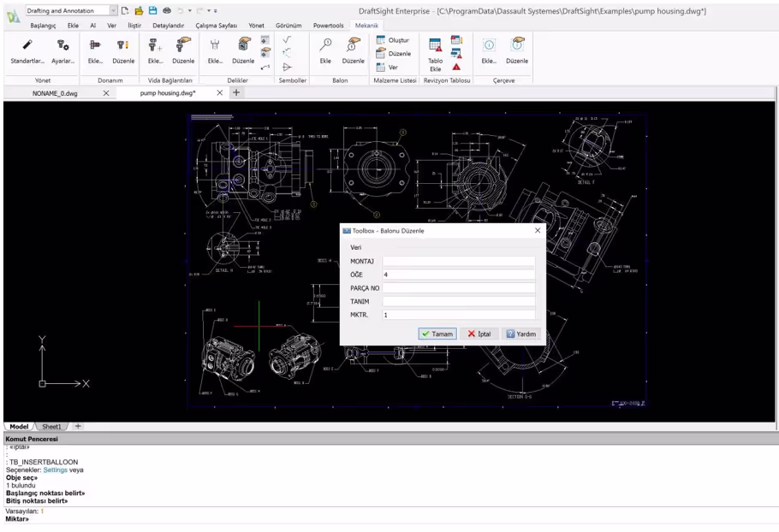Switch to the Sheet1 layout tab
This screenshot has height=532, width=779.
coord(51,426)
